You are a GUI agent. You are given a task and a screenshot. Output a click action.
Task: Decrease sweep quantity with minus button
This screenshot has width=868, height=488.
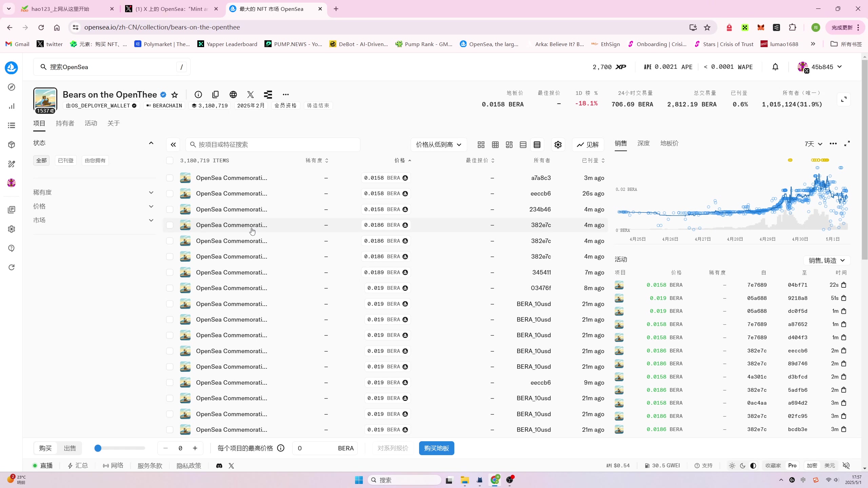pos(165,448)
